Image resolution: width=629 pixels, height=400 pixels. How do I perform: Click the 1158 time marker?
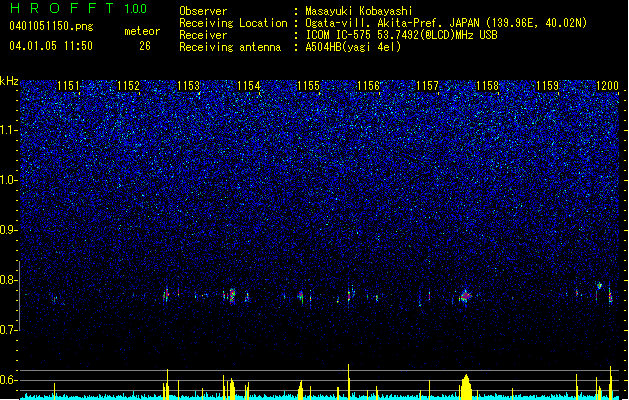click(x=487, y=85)
